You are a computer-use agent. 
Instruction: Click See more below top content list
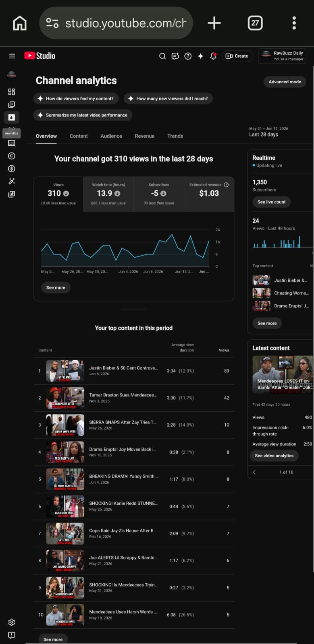tap(53, 639)
